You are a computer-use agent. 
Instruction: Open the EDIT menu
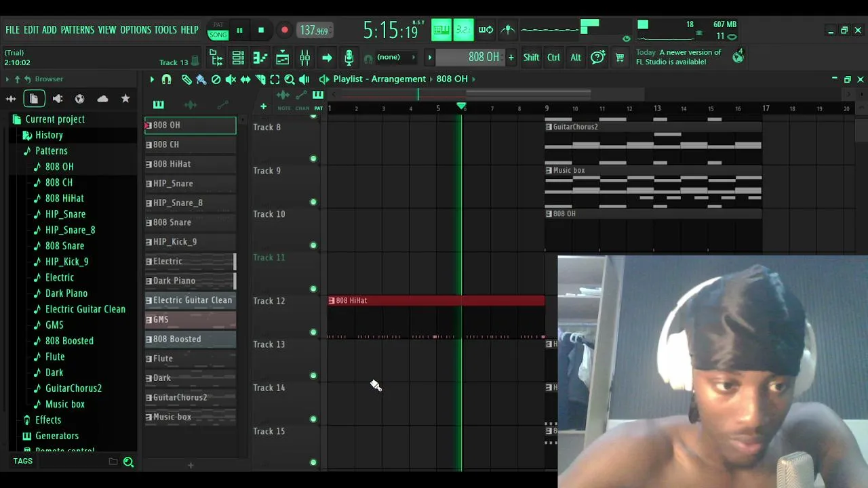31,30
